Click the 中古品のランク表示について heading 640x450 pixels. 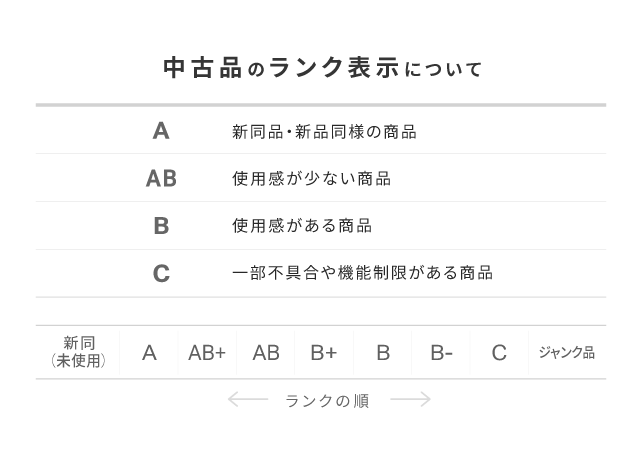pos(321,68)
